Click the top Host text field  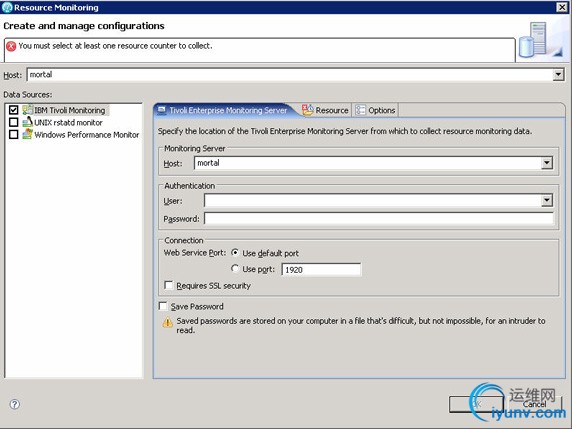tap(290, 75)
